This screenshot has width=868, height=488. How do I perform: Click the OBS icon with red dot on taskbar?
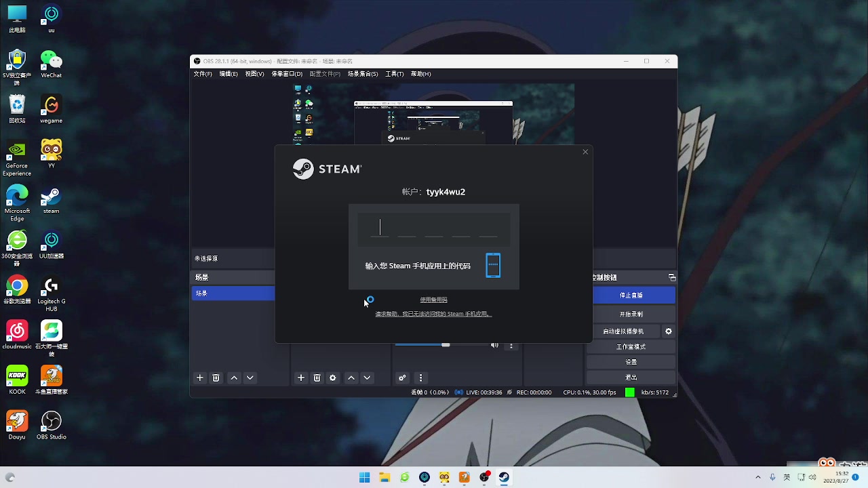click(x=484, y=477)
